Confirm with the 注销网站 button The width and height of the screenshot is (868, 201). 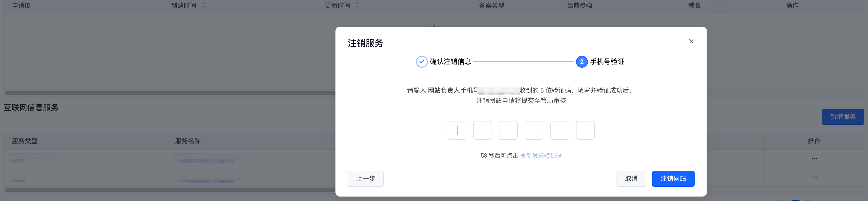(x=673, y=179)
